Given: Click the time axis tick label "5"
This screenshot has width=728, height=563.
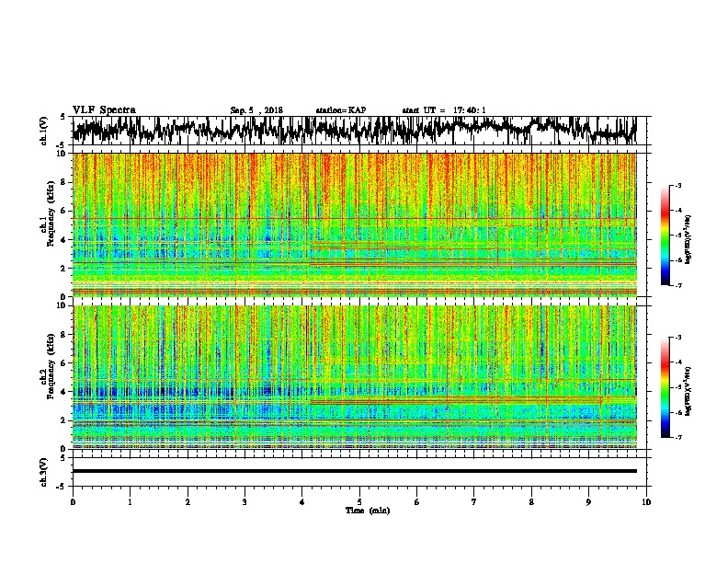Looking at the screenshot, I should [x=359, y=502].
